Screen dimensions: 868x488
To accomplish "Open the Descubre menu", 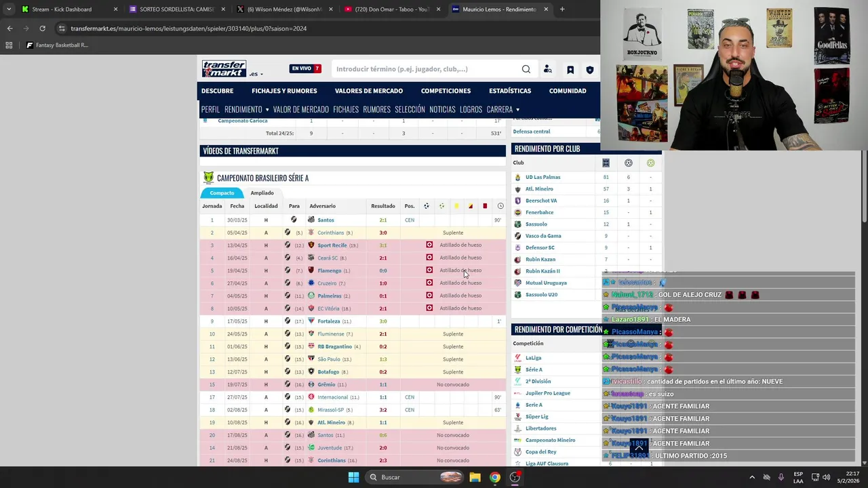I will 217,91.
